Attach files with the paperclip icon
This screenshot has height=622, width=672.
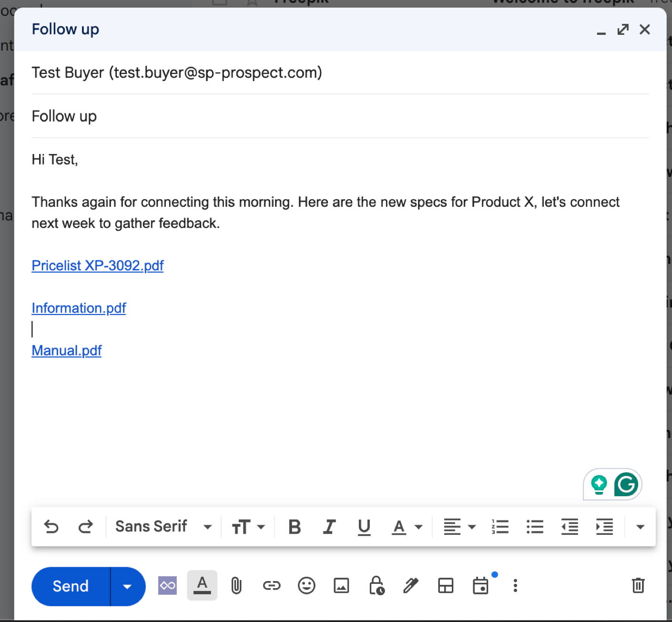click(236, 585)
